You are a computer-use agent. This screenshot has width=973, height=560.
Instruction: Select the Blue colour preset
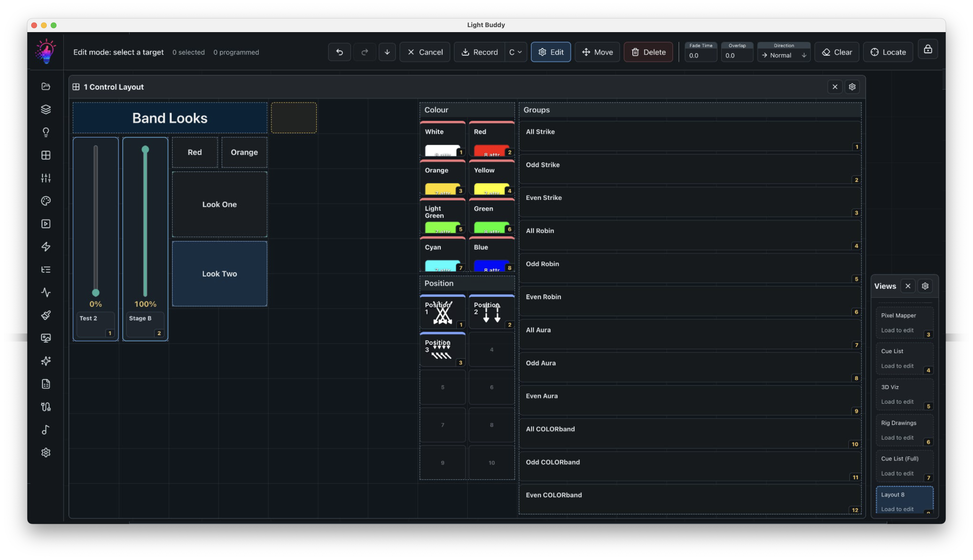[492, 255]
